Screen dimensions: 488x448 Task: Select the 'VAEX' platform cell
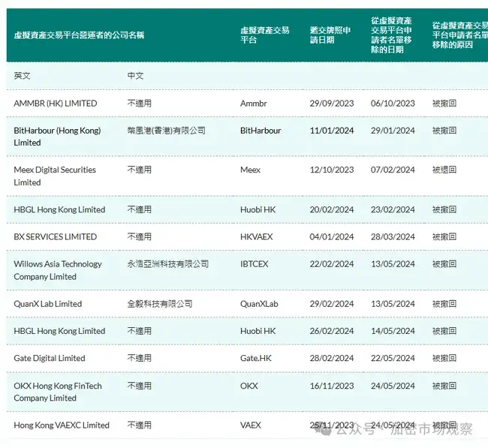coord(251,425)
